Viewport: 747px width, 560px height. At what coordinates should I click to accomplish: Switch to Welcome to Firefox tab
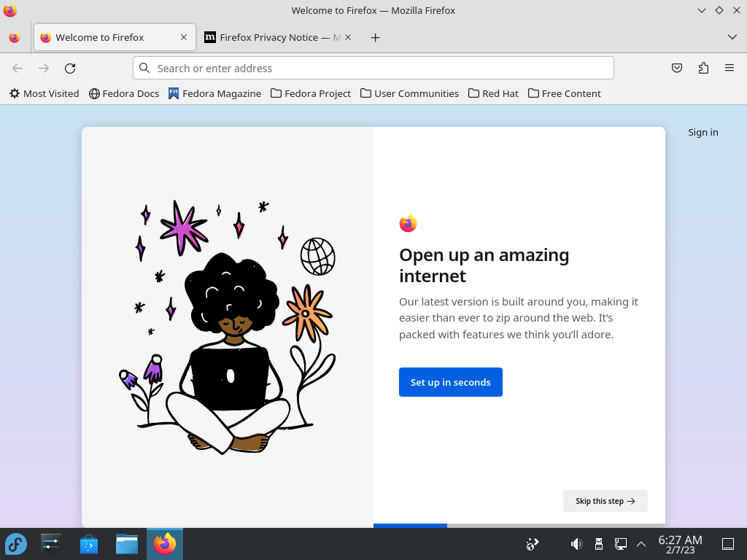coord(115,37)
